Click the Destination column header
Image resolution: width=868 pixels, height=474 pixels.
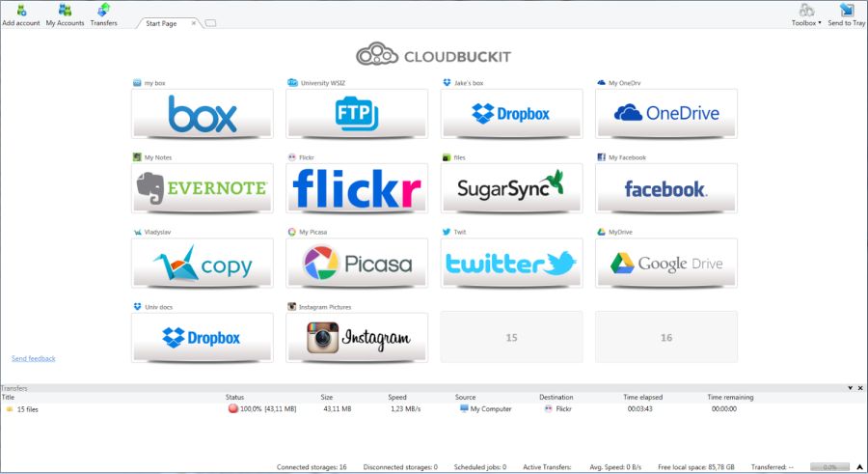556,397
